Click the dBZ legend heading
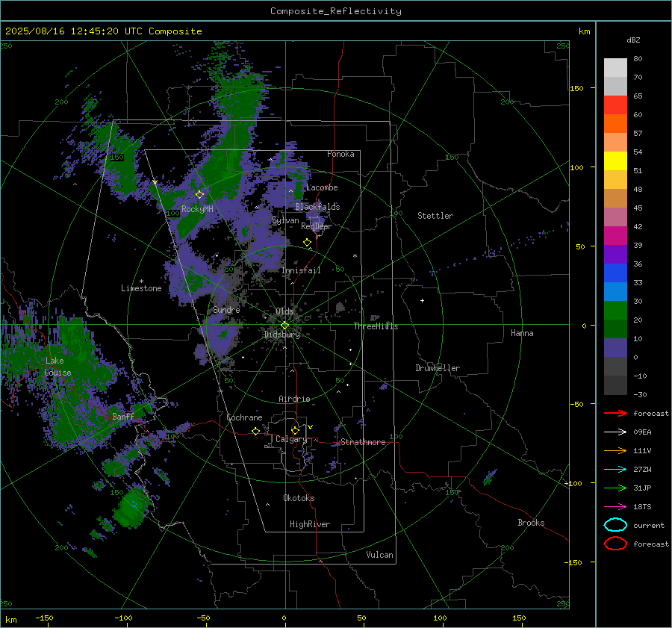The image size is (672, 628). click(633, 40)
